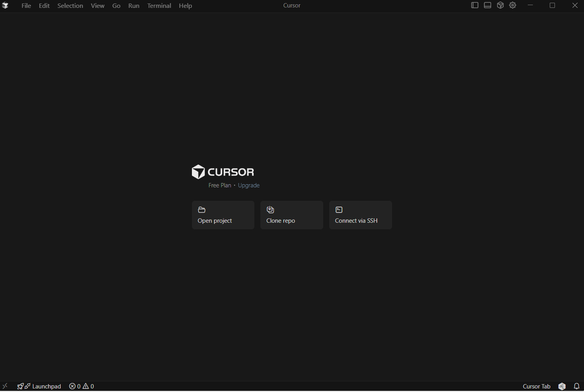Open remote window icon in status bar
584x392 pixels.
pyautogui.click(x=5, y=386)
